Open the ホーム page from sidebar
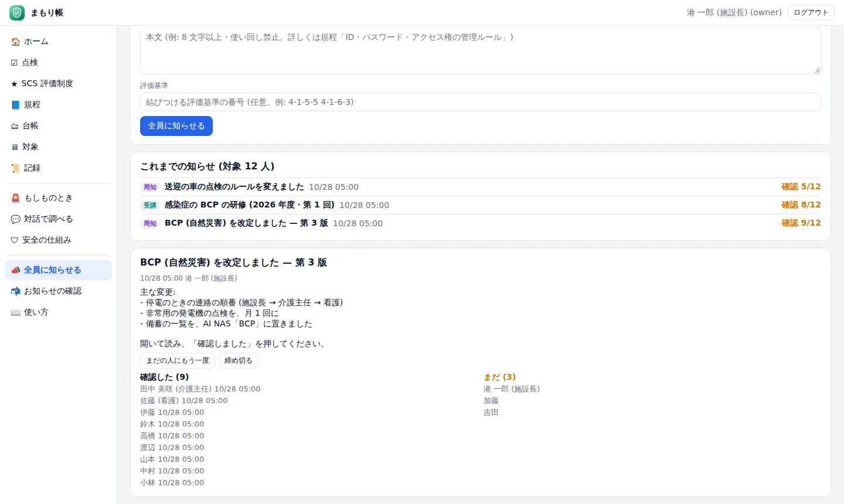Viewport: 844px width, 504px height. (58, 42)
